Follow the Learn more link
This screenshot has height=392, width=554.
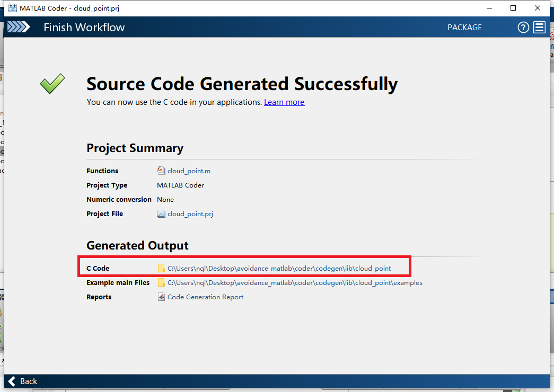pyautogui.click(x=284, y=102)
